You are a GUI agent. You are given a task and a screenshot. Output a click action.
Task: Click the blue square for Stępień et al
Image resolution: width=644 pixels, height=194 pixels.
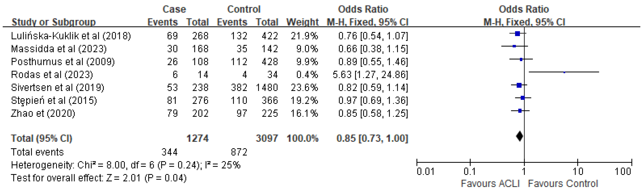pyautogui.click(x=523, y=98)
